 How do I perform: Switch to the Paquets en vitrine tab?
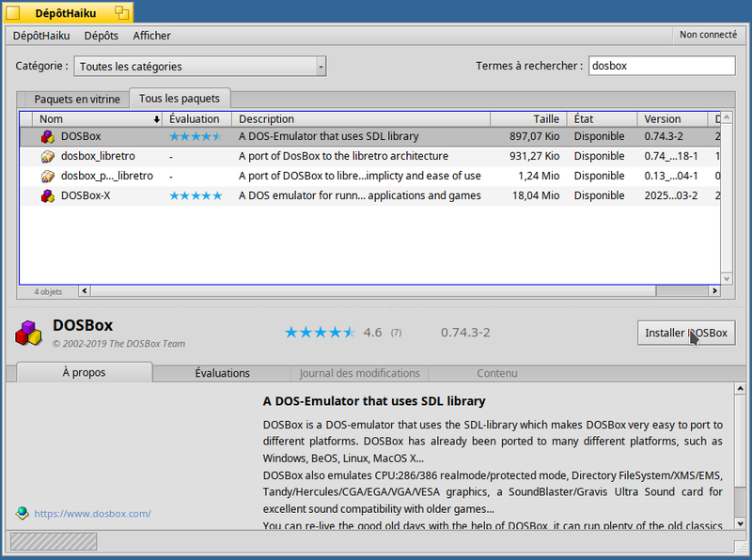tap(77, 99)
